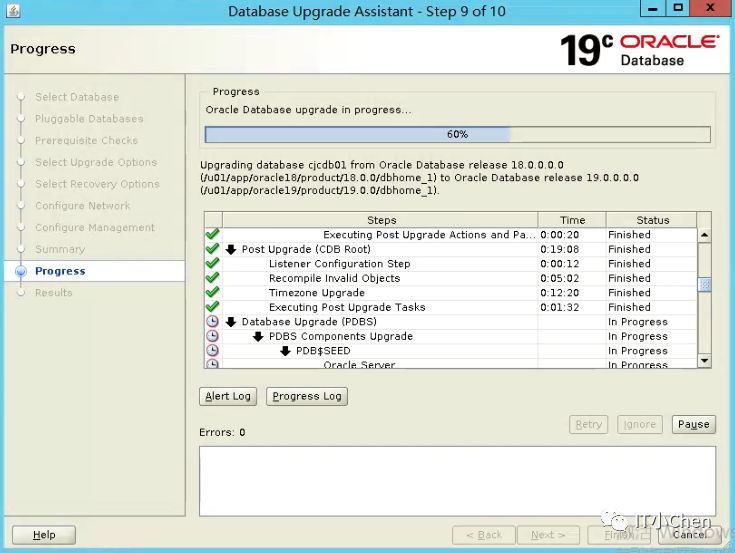Select the Configure Management step
Screen dimensions: 735x553
[x=95, y=227]
